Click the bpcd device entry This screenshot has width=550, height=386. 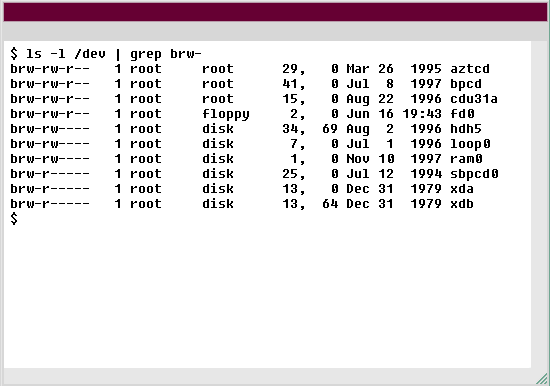(x=466, y=84)
